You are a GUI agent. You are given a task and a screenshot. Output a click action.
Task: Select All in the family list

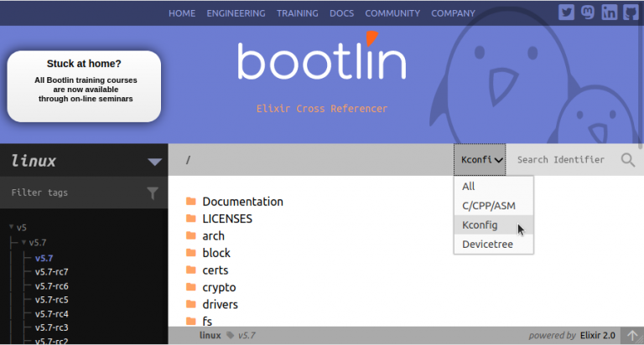(x=494, y=186)
